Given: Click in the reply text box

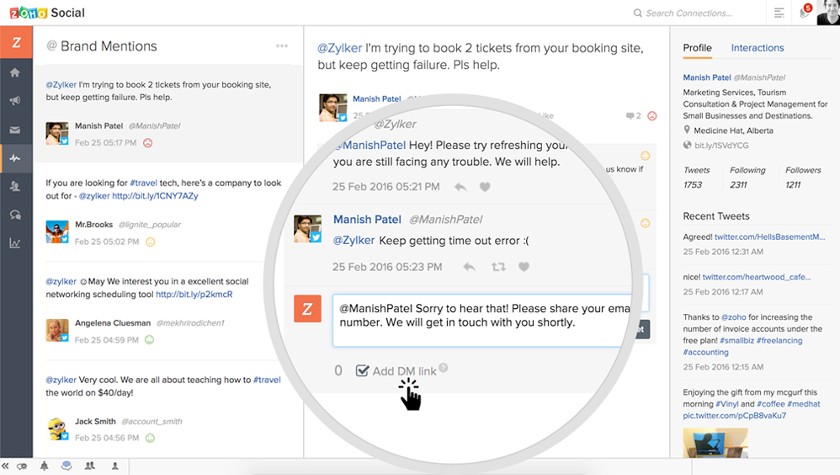Looking at the screenshot, I should pyautogui.click(x=482, y=320).
